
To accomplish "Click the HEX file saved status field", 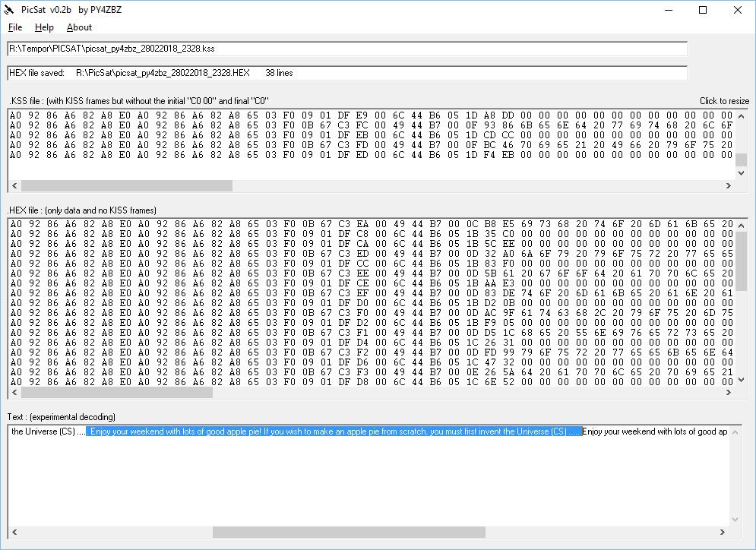I will 347,73.
